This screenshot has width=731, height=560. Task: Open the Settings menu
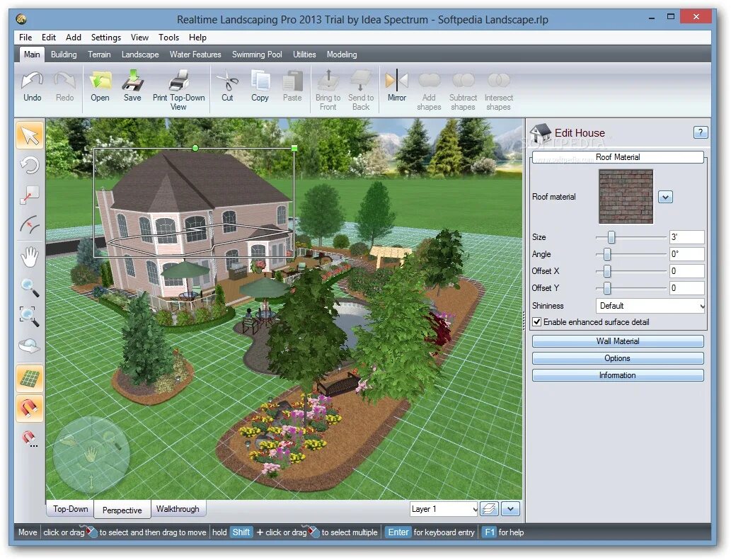106,38
